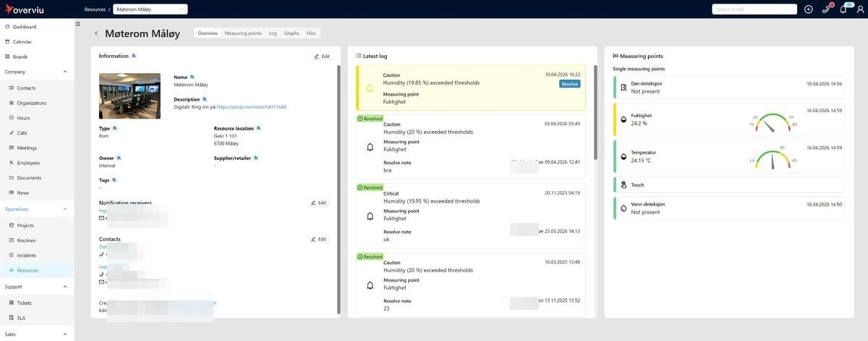
Task: Collapse the sidebar with the toggle icon
Action: (x=78, y=24)
